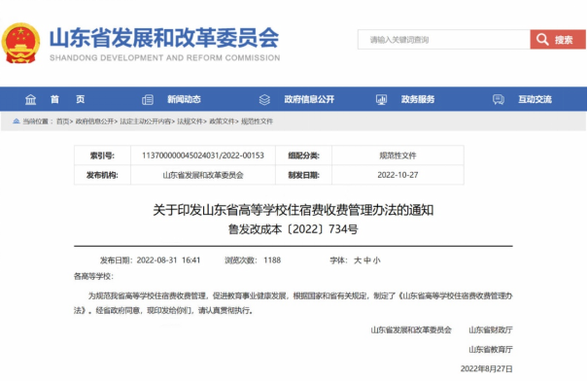Click the 发布机构 label cell
Screen dimensions: 588x381
click(102, 175)
